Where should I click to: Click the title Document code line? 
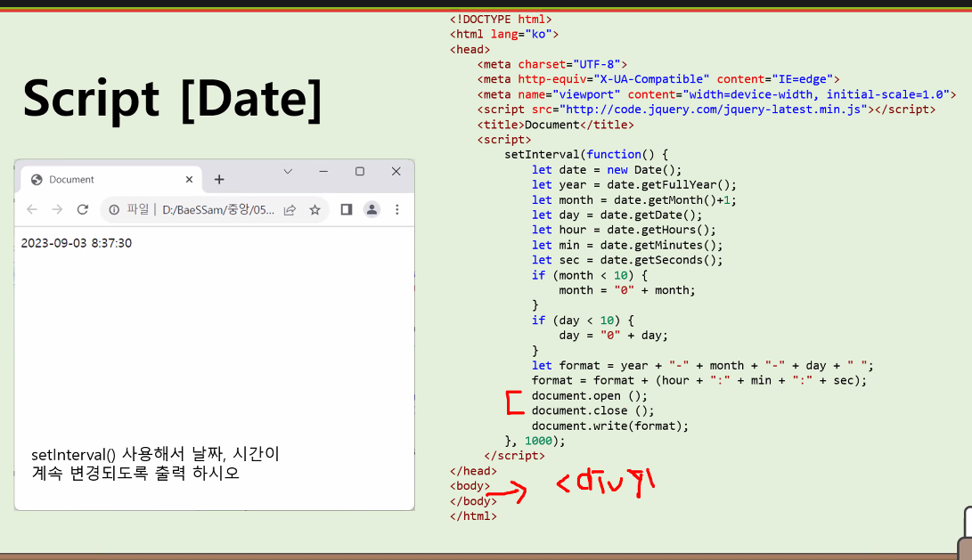coord(555,126)
